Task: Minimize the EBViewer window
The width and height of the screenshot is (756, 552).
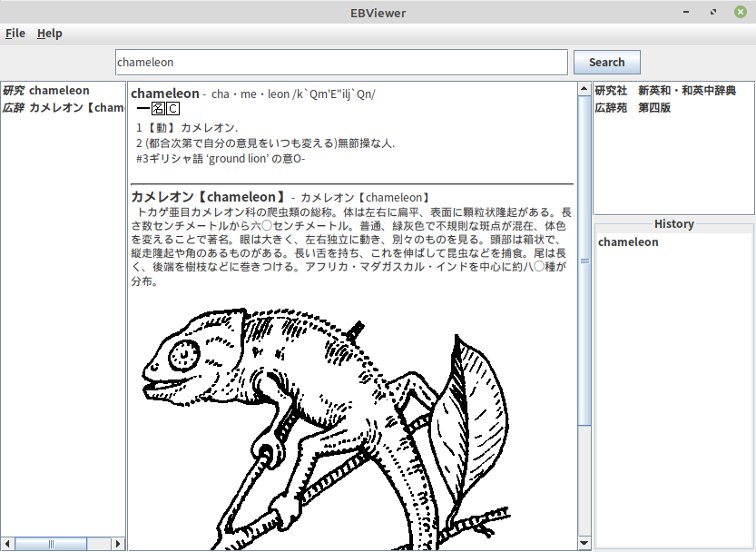Action: click(x=686, y=12)
